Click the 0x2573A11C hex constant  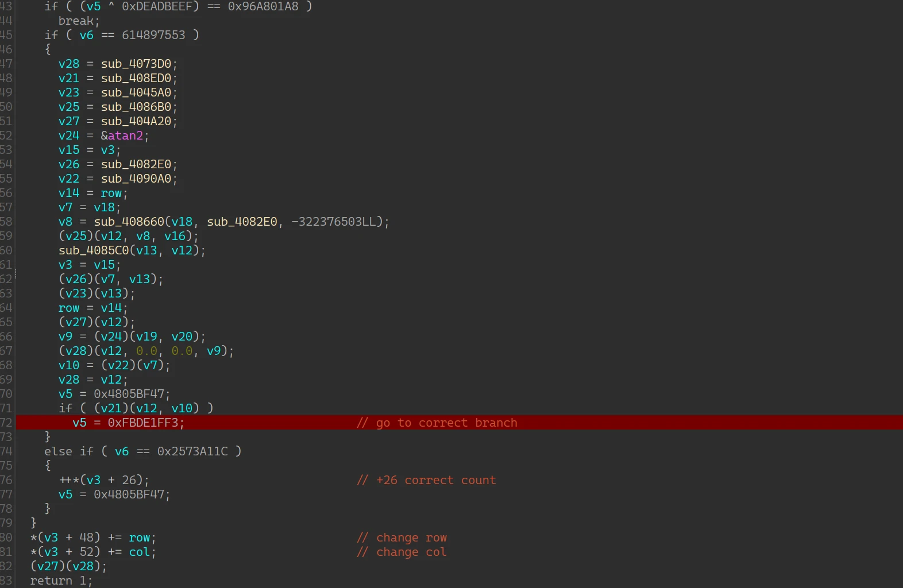192,451
